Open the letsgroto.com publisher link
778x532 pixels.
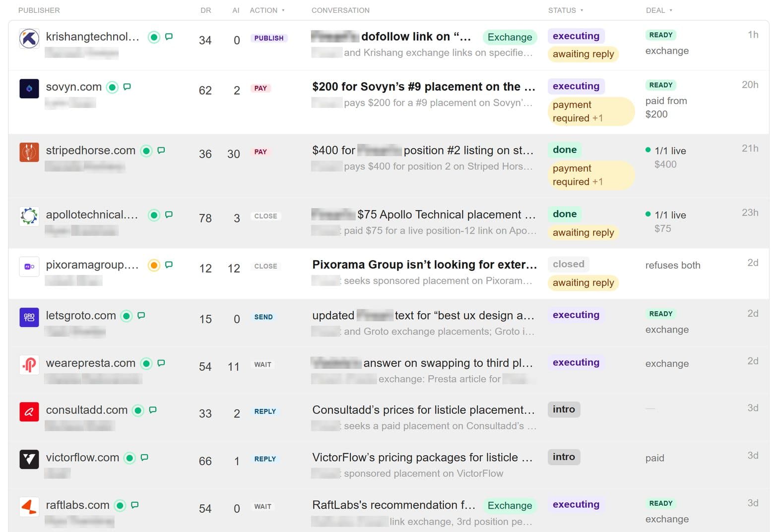(81, 315)
